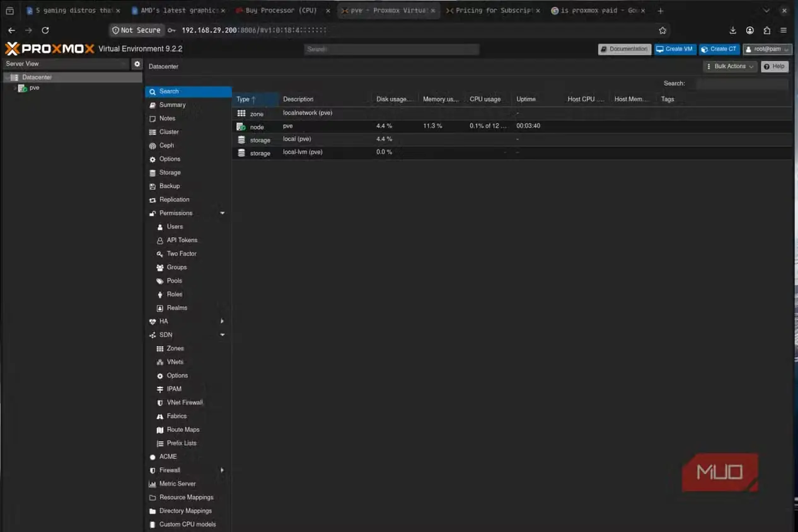Open the Custom CPU models entry

click(x=188, y=524)
